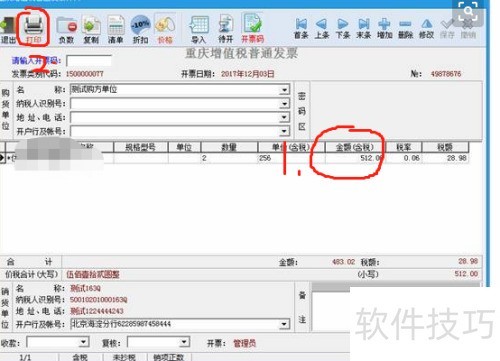This screenshot has height=361, width=500.
Task: Click seller name 测试163Q
Action: click(85, 288)
